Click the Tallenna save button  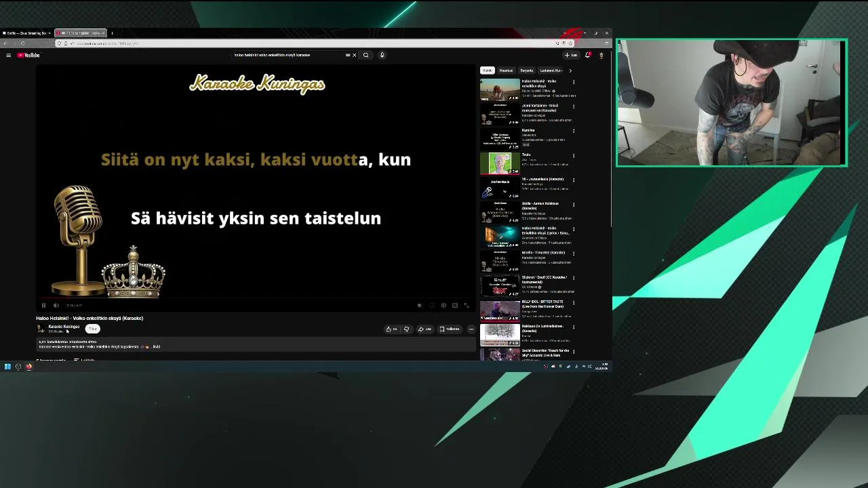point(450,329)
